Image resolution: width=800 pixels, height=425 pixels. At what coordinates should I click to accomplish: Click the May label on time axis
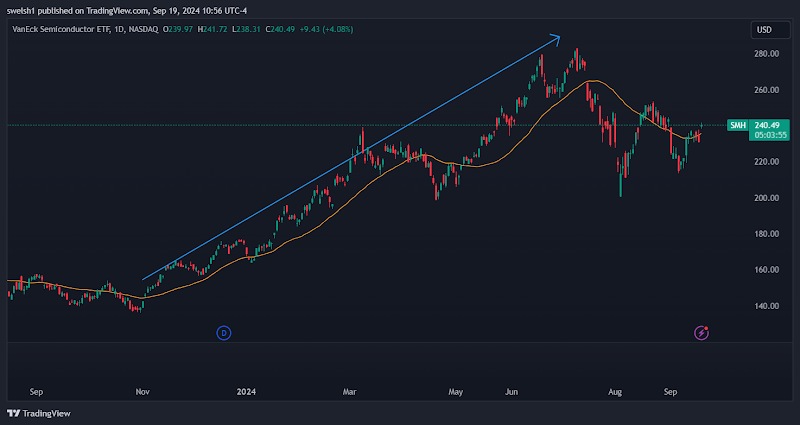(x=456, y=392)
